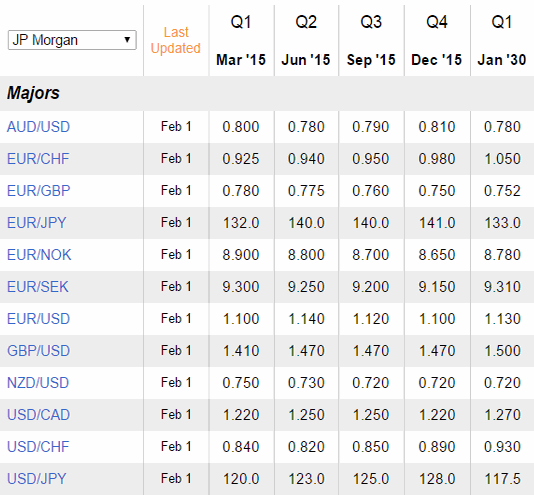
Task: Select NZD/USD Mar '15 value 0.750
Action: tap(241, 383)
